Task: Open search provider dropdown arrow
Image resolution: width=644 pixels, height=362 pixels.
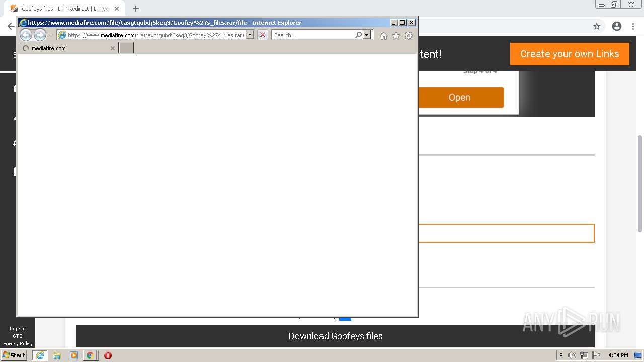Action: 367,35
